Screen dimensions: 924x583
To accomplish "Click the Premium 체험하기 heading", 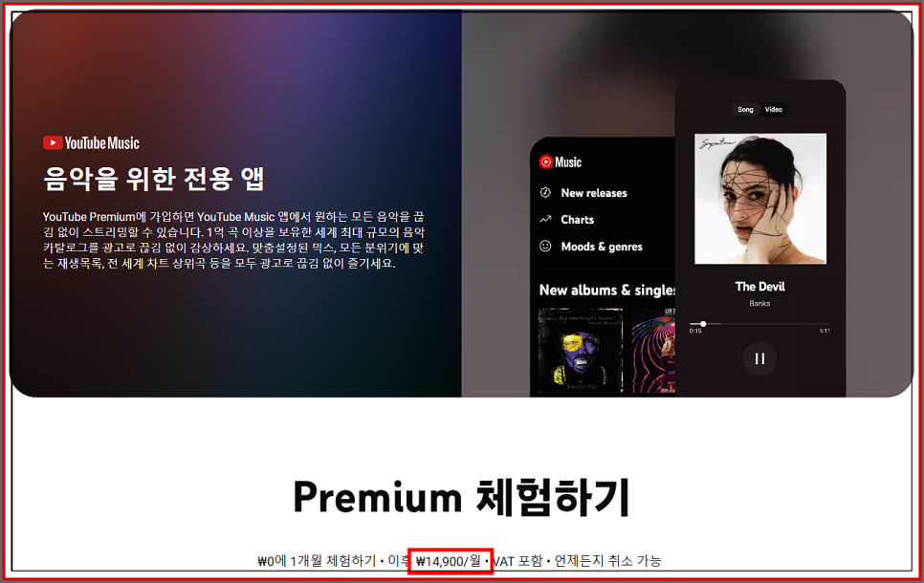I will pyautogui.click(x=461, y=498).
